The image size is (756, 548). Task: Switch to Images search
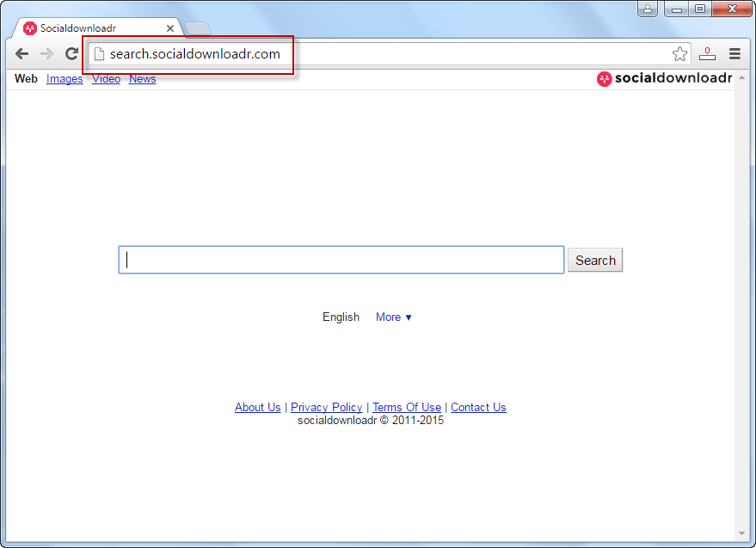(x=65, y=78)
